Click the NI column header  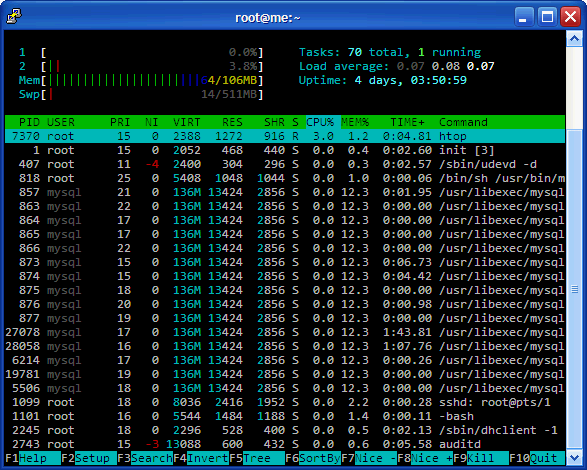click(152, 122)
